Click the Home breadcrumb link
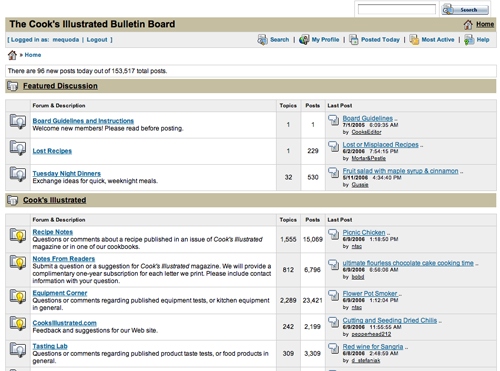Screen dimensions: 500x371 click(33, 55)
